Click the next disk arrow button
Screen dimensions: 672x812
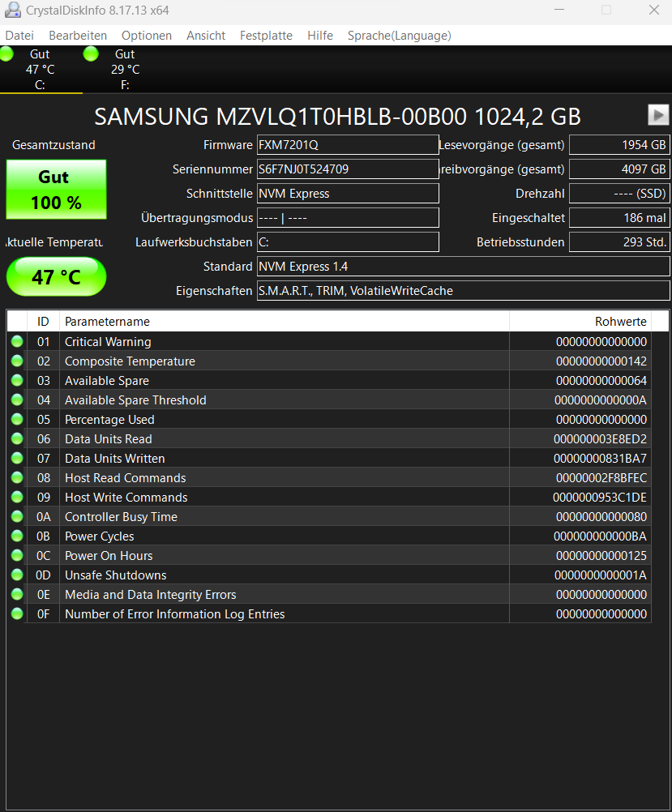[x=658, y=115]
